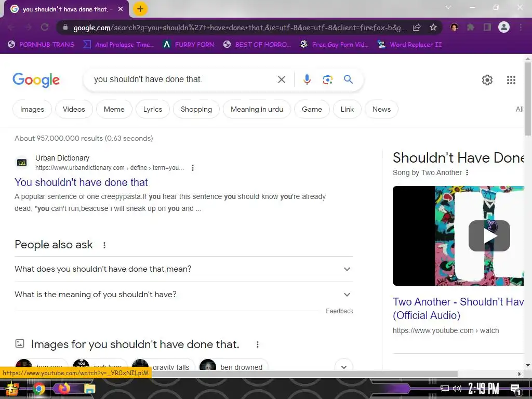Select the 'ben drowned' image chip
Screen dimensions: 532x399
coord(233,366)
